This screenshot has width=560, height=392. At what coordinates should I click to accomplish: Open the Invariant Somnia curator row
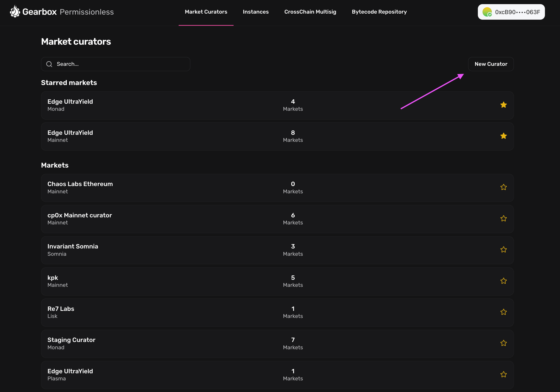point(171,250)
